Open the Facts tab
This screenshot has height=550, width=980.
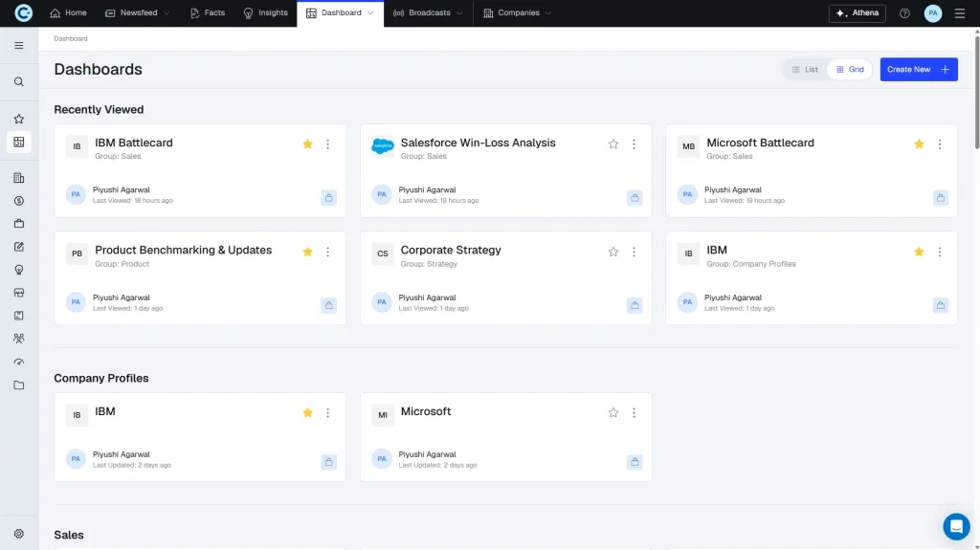pyautogui.click(x=208, y=12)
